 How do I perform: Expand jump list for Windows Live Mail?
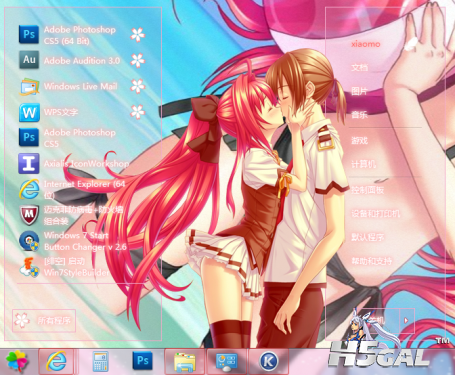click(138, 86)
